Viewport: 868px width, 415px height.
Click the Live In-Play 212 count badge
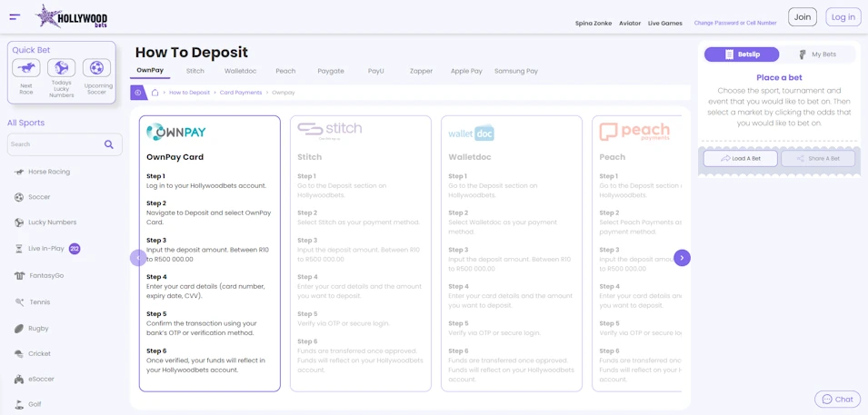(75, 249)
